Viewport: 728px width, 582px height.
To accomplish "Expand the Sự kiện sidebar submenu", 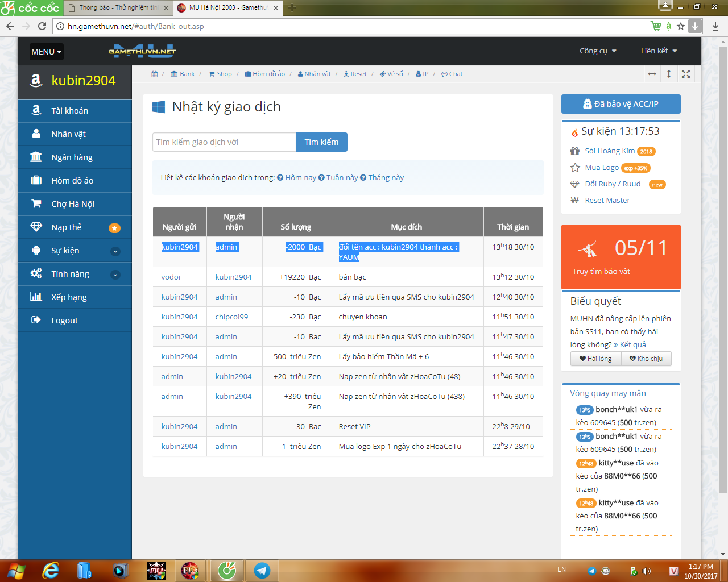I will click(115, 251).
